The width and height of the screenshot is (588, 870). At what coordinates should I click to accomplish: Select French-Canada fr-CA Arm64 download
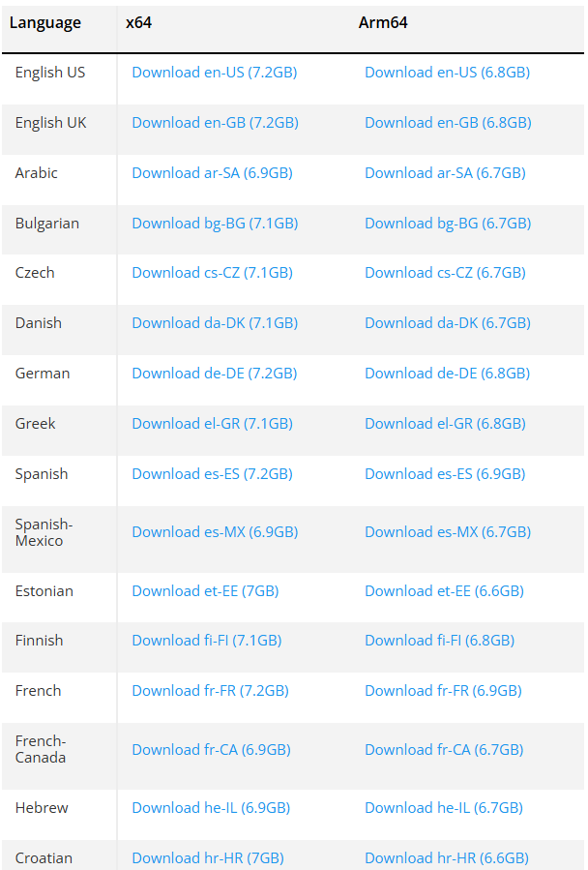[x=444, y=750]
